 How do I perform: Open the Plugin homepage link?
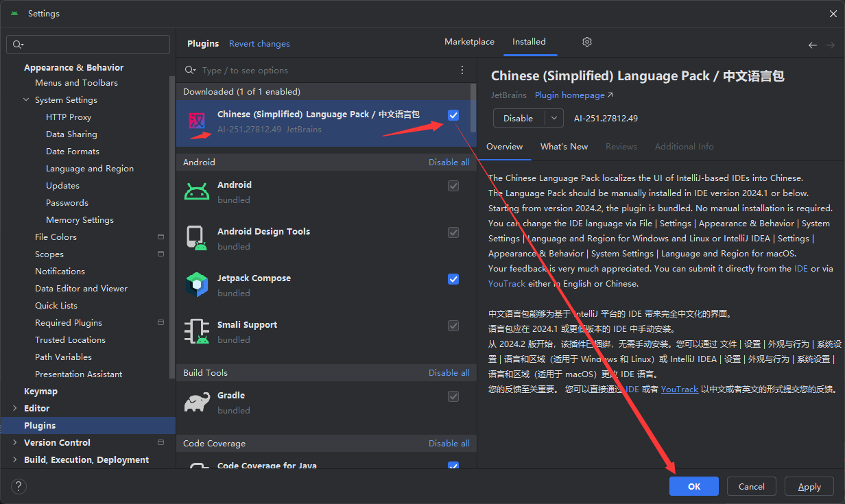pyautogui.click(x=573, y=95)
